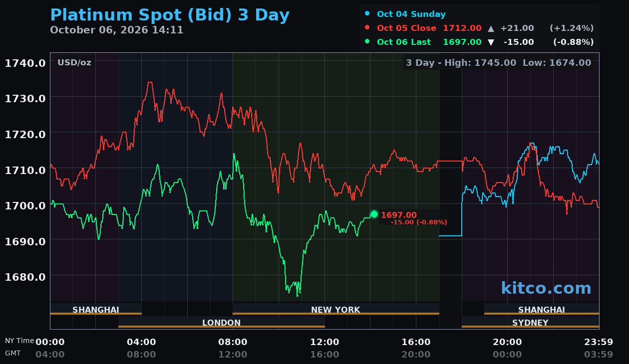Viewport: 629px width, 364px height.
Task: Click the 04:00 NY time tick label
Action: (x=141, y=342)
